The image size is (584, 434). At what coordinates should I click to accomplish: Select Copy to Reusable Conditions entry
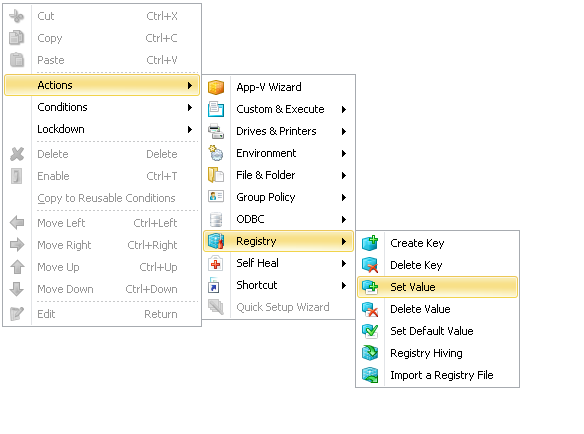[102, 198]
